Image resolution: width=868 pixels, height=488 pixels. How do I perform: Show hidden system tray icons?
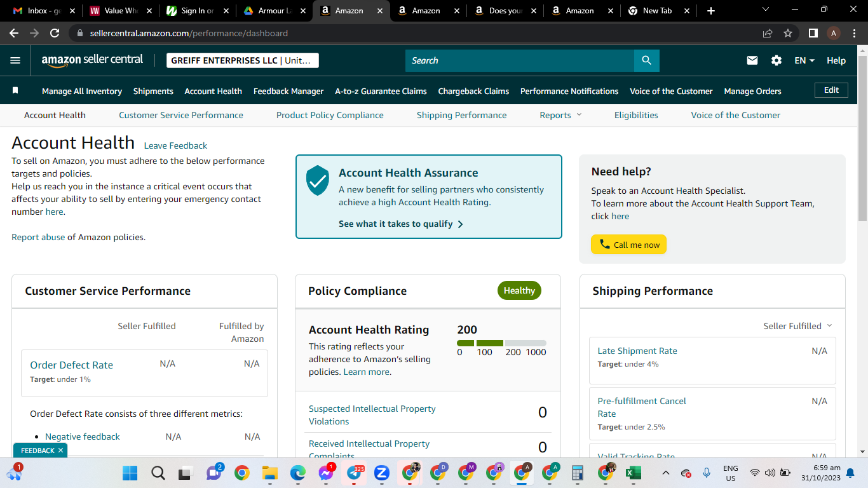tap(665, 473)
